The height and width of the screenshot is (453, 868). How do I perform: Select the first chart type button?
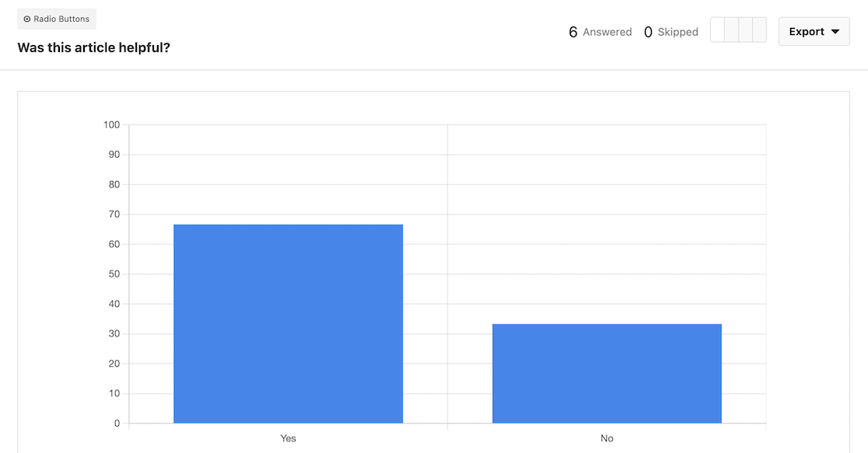pos(717,30)
